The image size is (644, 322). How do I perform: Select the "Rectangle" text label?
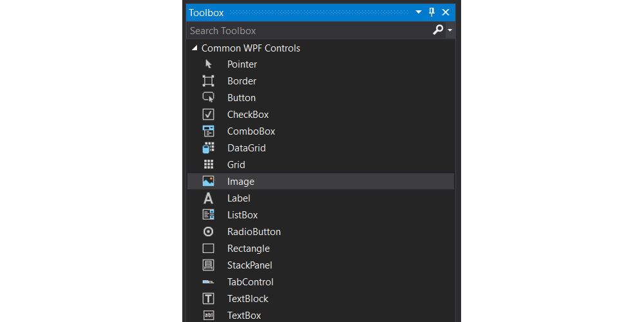[x=249, y=249]
